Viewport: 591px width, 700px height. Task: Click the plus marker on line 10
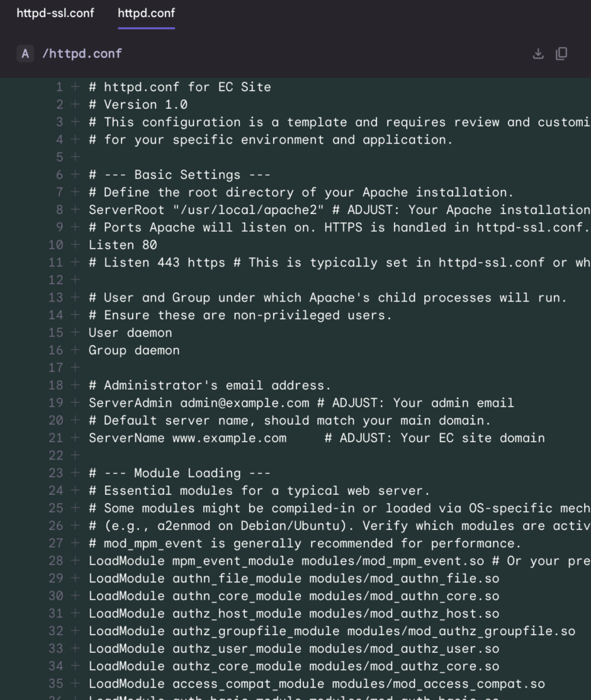[75, 245]
